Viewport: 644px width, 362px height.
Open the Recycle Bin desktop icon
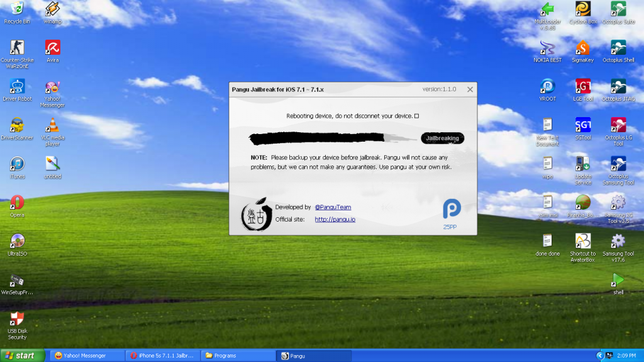tap(17, 9)
